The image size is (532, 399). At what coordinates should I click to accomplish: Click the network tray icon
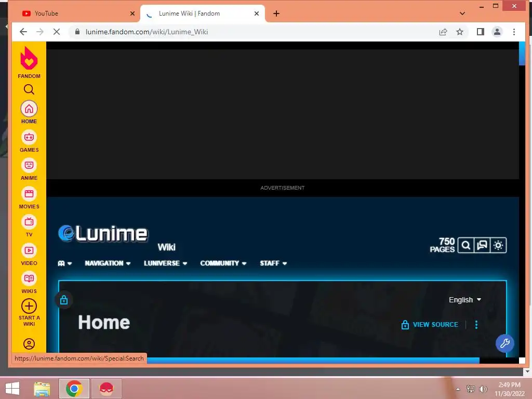471,389
